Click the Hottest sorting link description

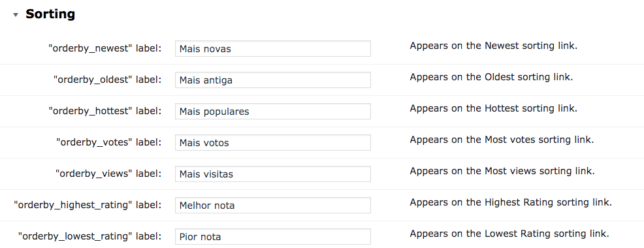494,108
